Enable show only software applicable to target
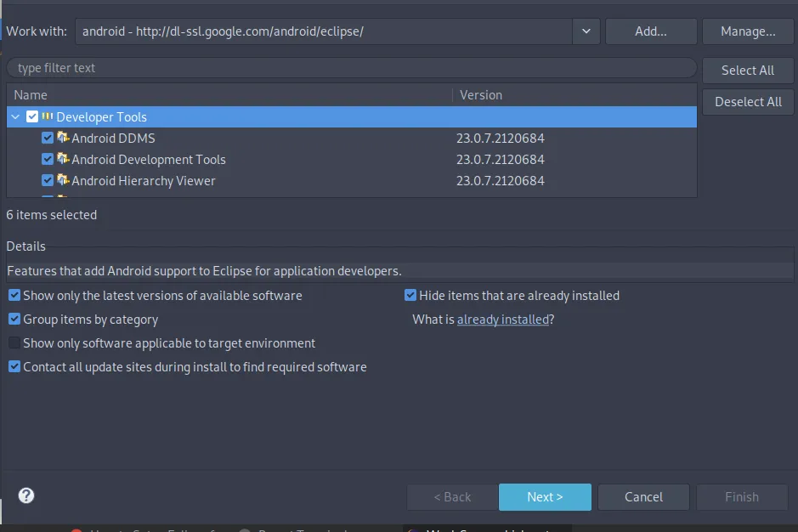Screen dimensions: 798x532 click(x=14, y=343)
